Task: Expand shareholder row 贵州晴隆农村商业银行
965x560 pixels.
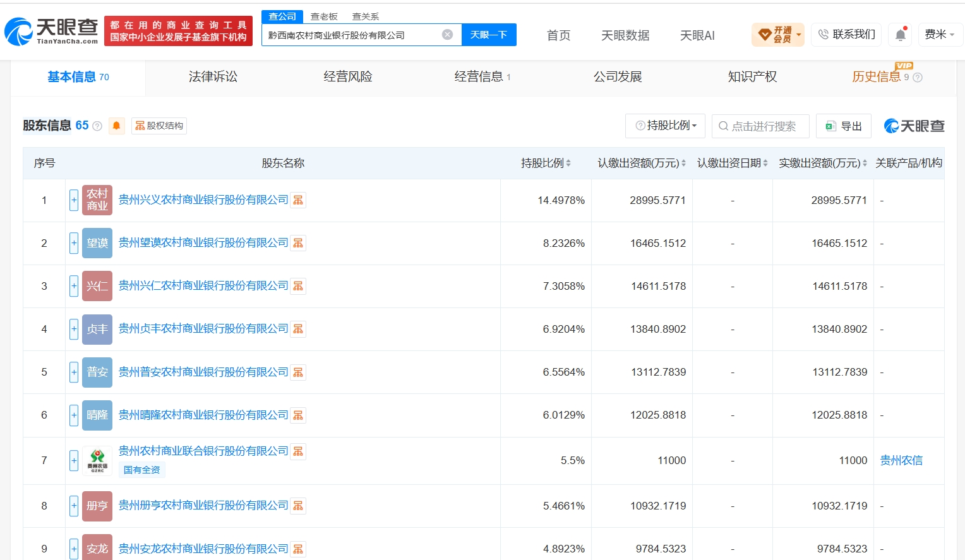Action: [74, 415]
